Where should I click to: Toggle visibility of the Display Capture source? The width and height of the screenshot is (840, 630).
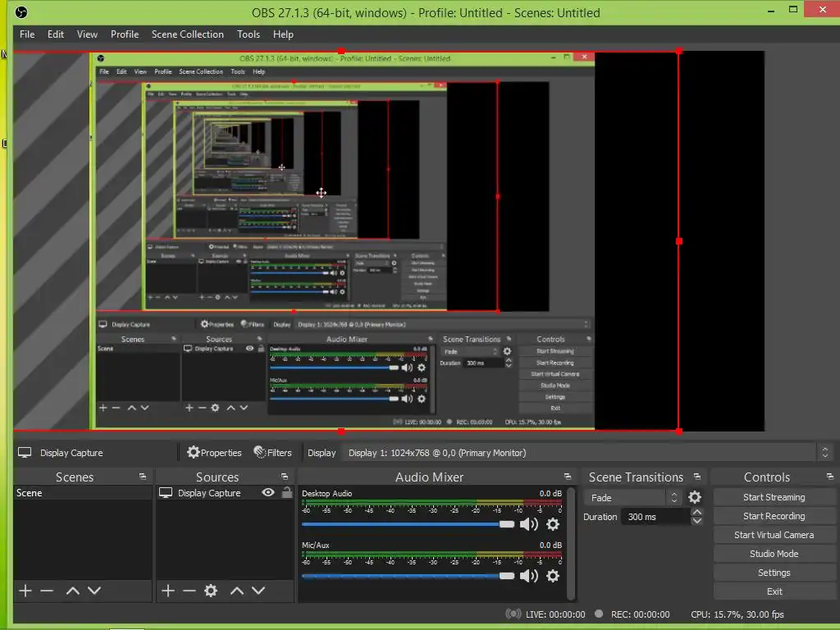click(x=268, y=492)
